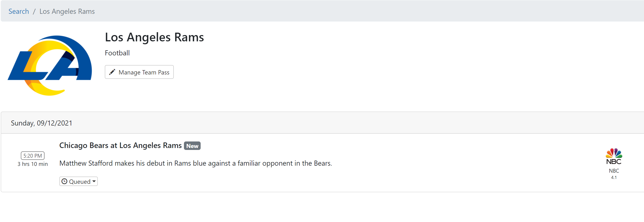The width and height of the screenshot is (644, 222).
Task: Click the 4.1 channel number
Action: click(614, 178)
